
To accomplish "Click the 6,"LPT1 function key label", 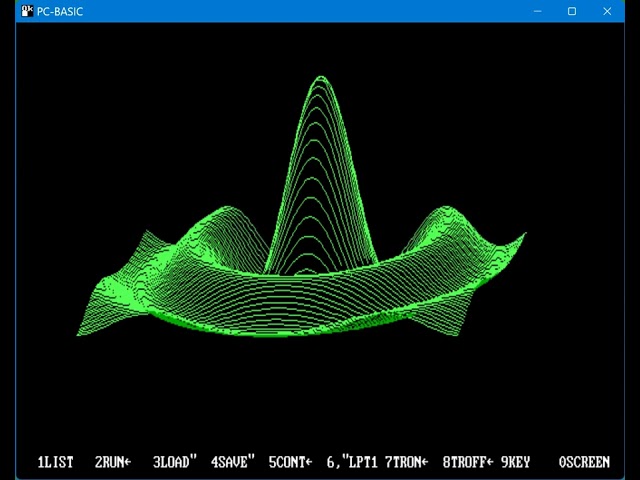I will 352,462.
